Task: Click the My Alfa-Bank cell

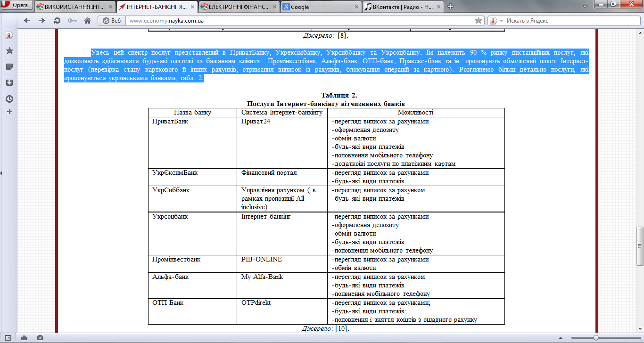Action: pyautogui.click(x=282, y=286)
